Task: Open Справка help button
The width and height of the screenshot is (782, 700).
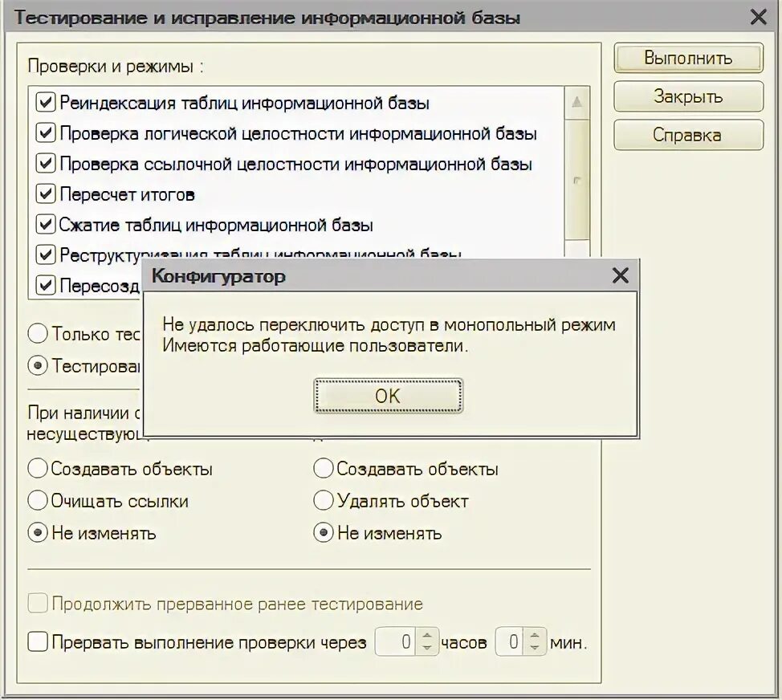Action: pyautogui.click(x=688, y=135)
